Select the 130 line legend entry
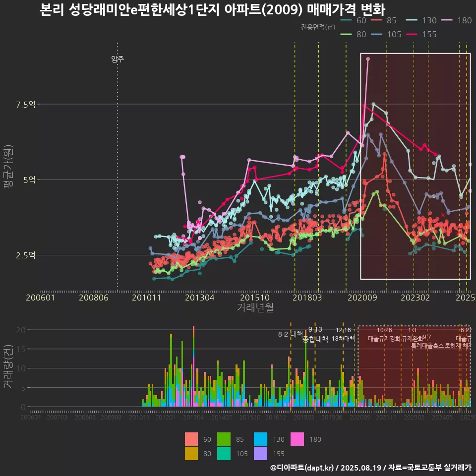Viewport: 476px width, 476px height. tap(421, 20)
